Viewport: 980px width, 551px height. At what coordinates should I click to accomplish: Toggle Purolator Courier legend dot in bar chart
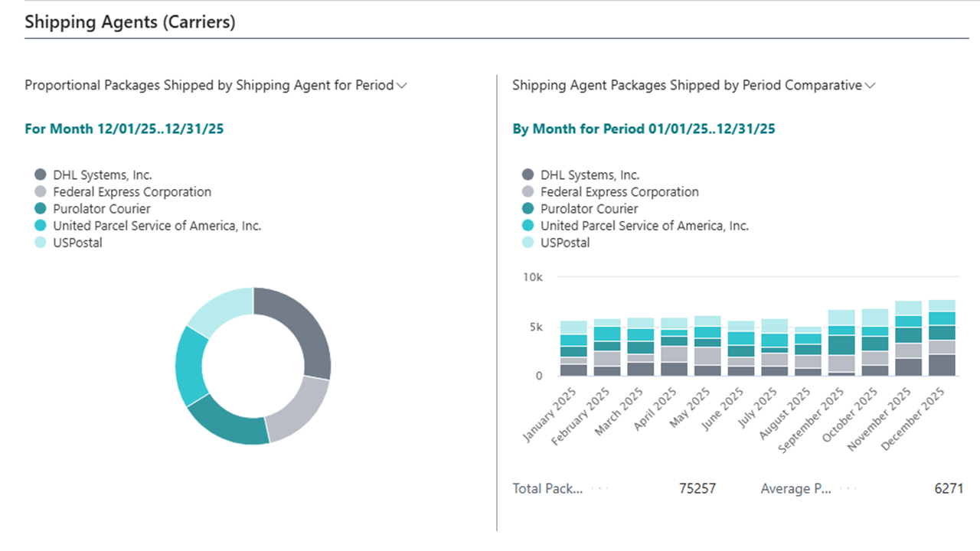click(528, 208)
